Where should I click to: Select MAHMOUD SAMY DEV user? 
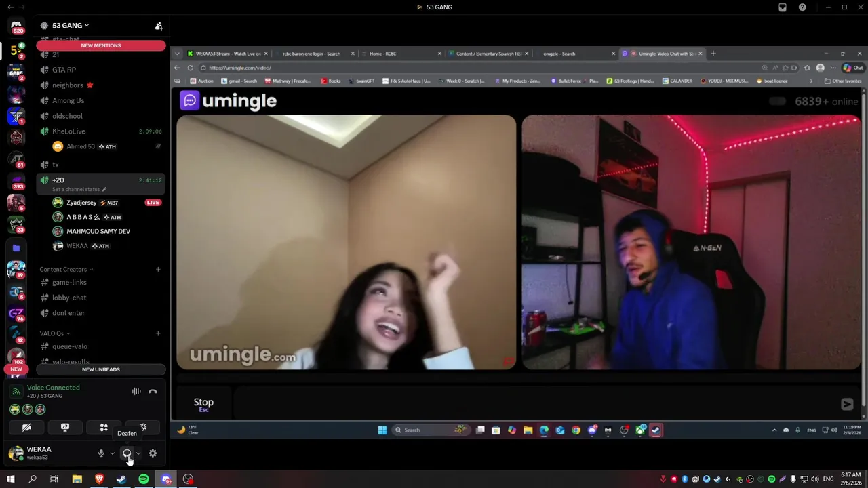[107, 231]
